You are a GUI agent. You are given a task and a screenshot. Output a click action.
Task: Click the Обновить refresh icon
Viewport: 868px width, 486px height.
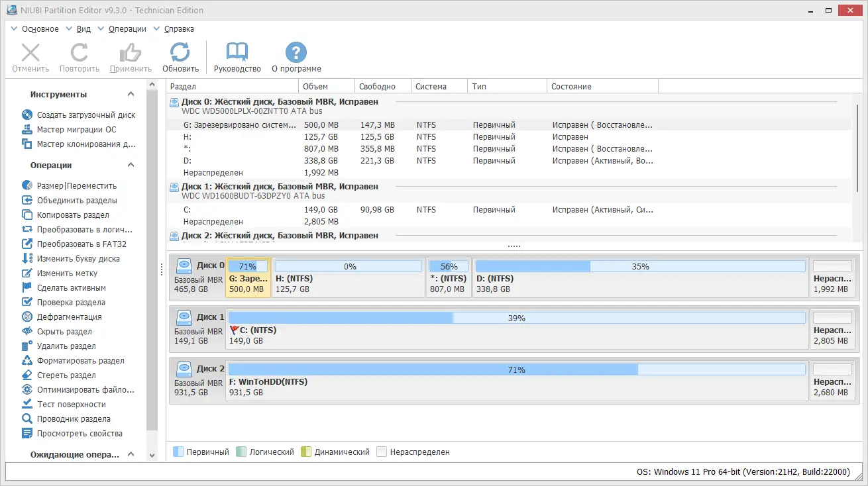(180, 52)
